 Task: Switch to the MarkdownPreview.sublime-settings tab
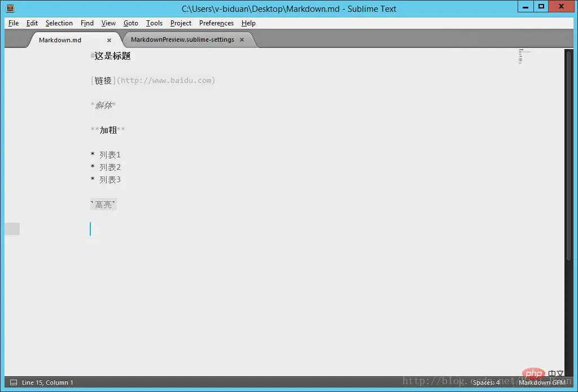pos(182,40)
